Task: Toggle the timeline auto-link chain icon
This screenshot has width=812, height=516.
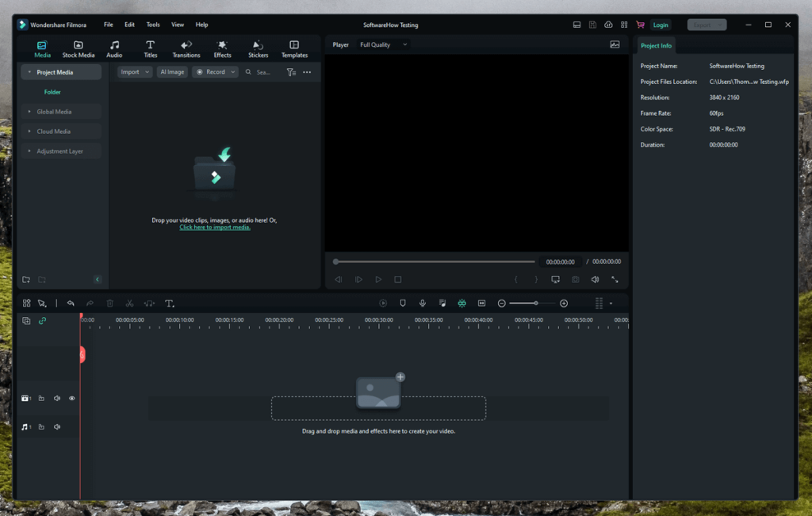Action: (43, 321)
